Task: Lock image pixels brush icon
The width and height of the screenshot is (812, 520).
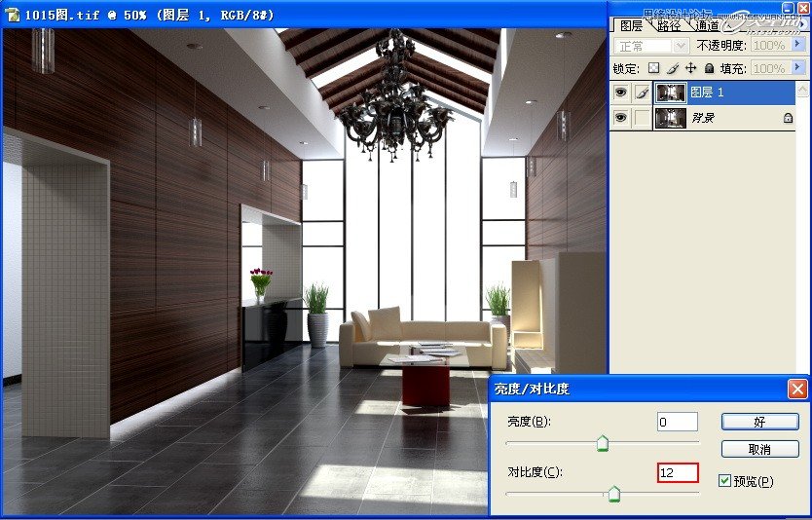Action: (673, 68)
